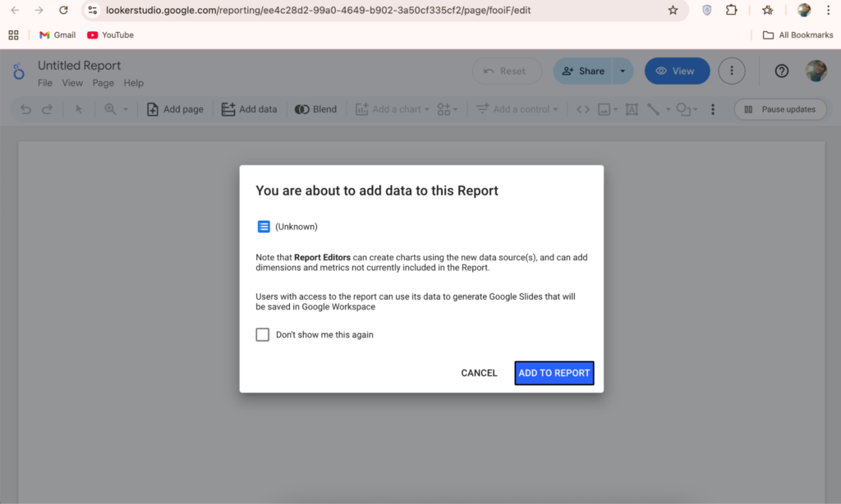Click CANCEL in the dialog
This screenshot has height=504, width=841.
[479, 373]
